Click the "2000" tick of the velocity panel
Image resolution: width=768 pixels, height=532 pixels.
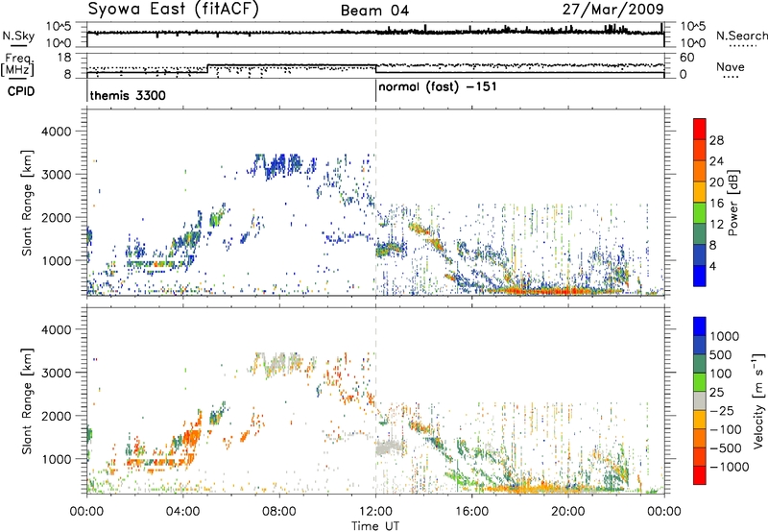57,416
